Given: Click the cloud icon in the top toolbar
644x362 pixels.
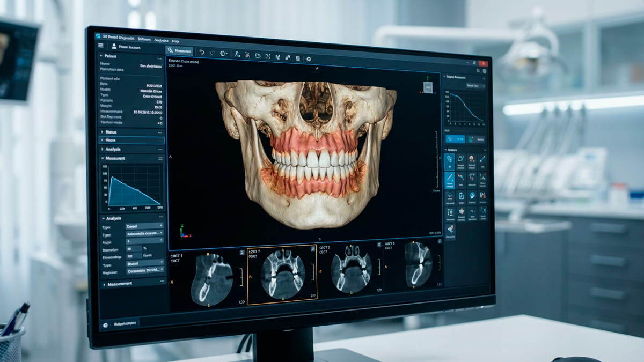Looking at the screenshot, I should pos(258,56).
